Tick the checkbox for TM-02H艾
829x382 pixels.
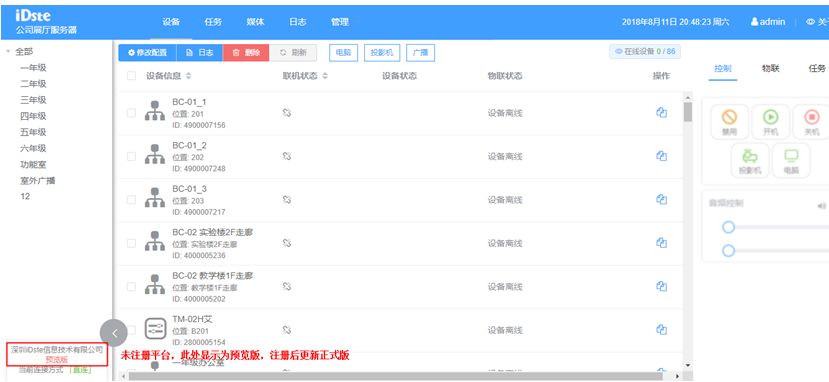pyautogui.click(x=131, y=330)
